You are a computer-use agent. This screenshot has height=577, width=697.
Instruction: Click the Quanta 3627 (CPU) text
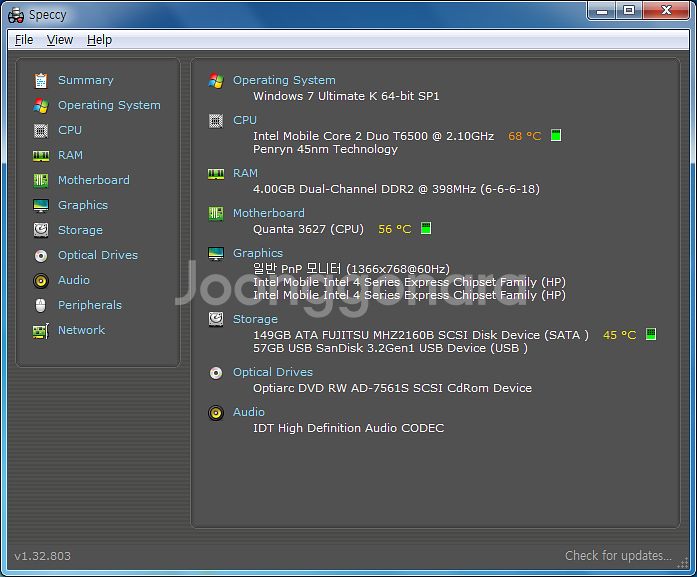(308, 229)
